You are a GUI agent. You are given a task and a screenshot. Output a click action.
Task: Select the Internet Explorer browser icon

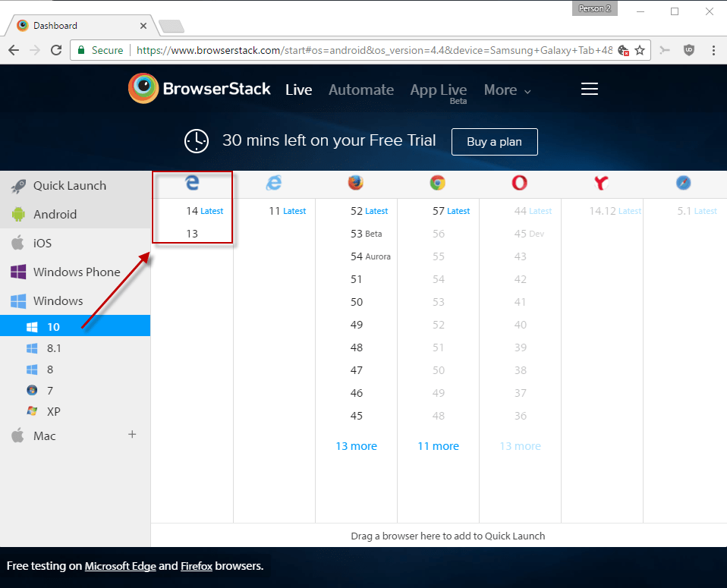point(274,183)
